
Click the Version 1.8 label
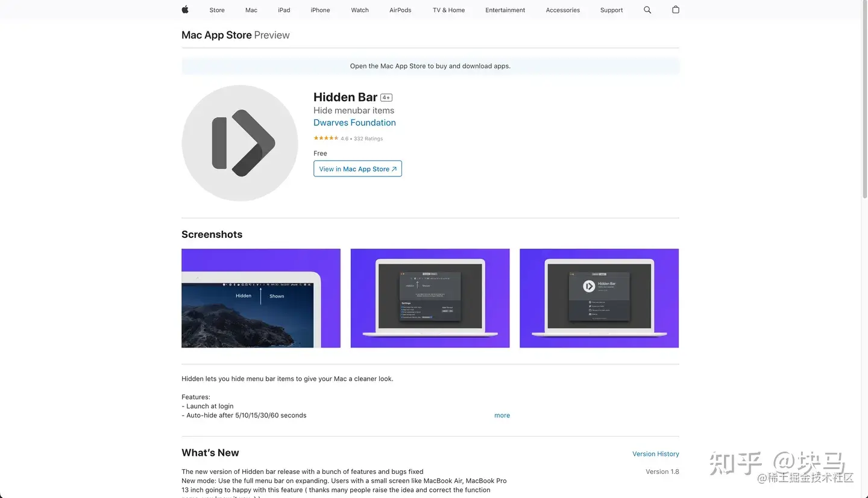coord(662,472)
